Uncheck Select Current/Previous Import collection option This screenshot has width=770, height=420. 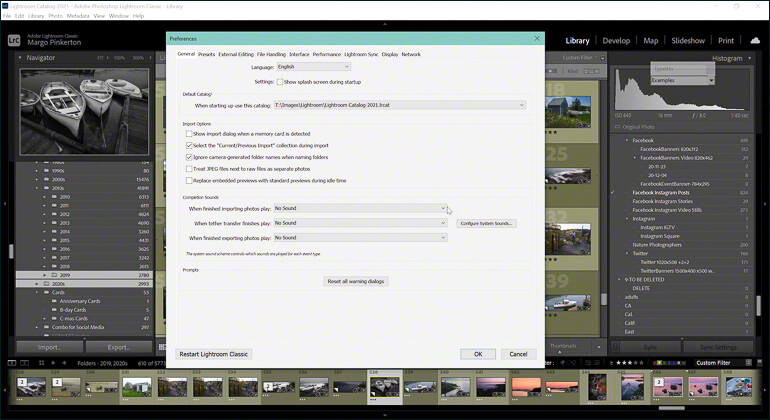(189, 145)
